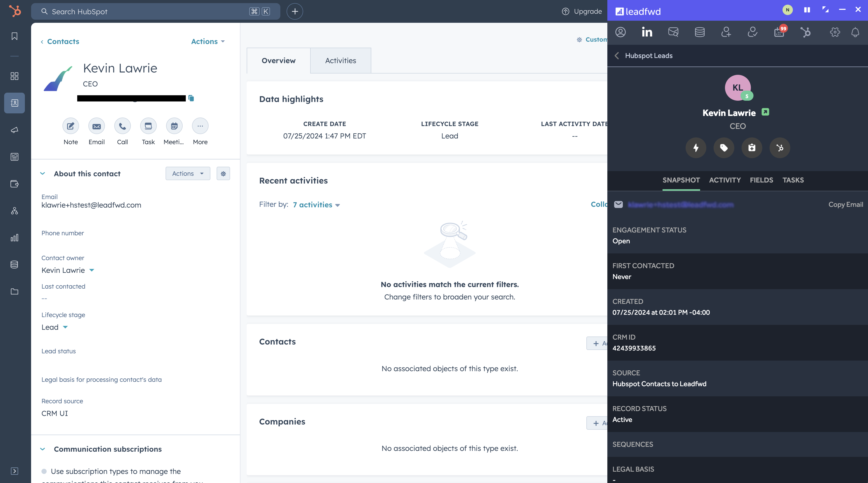
Task: Open leadfwd profile icon in toolbar
Action: pyautogui.click(x=620, y=32)
